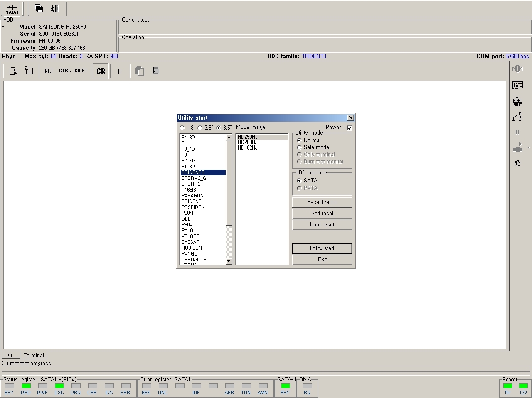Click the Hard reset button
Image resolution: width=532 pixels, height=398 pixels.
click(x=322, y=225)
